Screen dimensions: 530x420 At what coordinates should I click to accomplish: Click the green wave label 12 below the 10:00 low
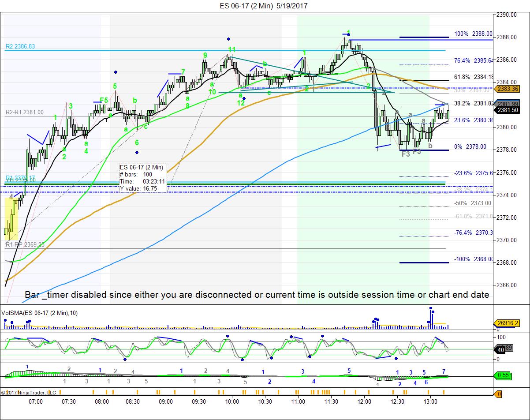pos(241,103)
